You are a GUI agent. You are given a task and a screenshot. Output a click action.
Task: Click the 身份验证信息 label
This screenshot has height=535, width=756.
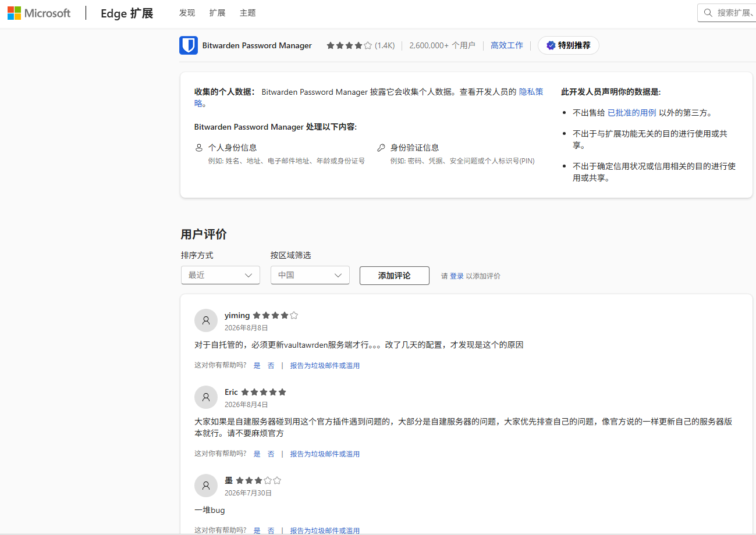(414, 148)
